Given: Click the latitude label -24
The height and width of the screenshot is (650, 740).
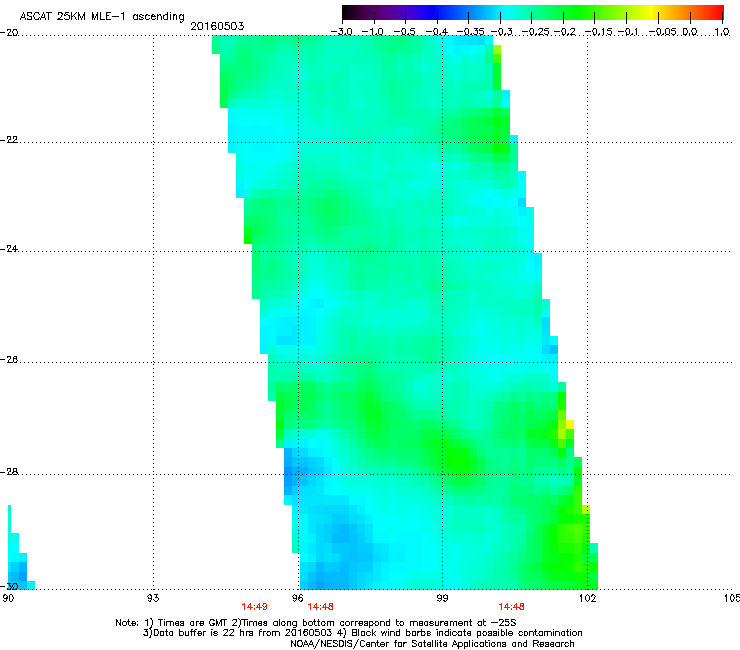Looking at the screenshot, I should pos(9,249).
